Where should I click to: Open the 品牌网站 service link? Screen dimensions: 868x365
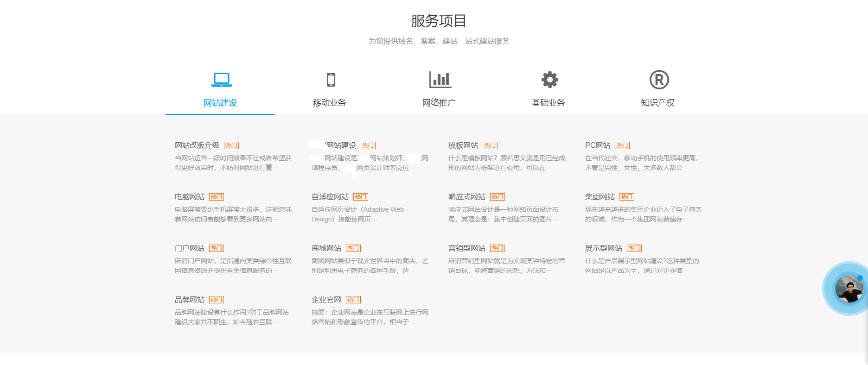(x=190, y=300)
